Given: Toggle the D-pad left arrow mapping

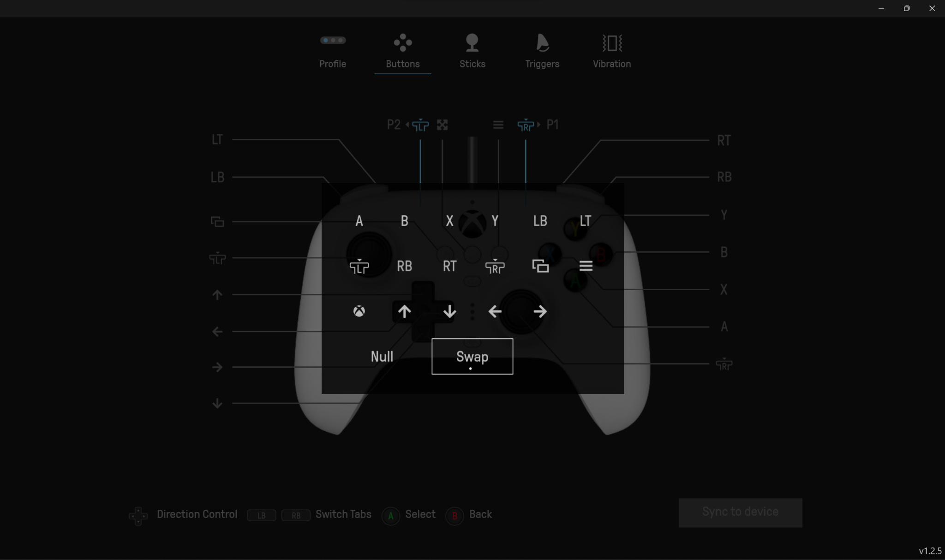Looking at the screenshot, I should coord(495,311).
